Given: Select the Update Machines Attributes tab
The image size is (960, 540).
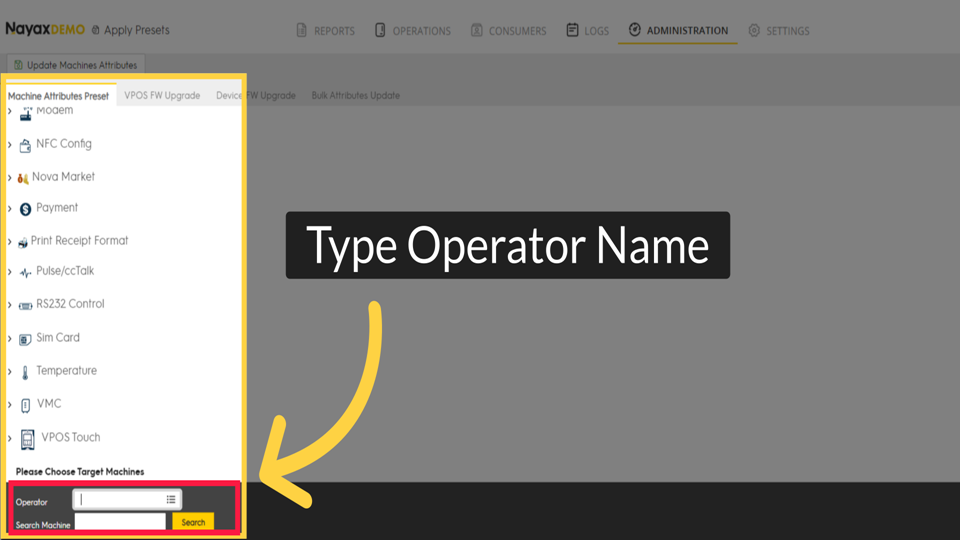Looking at the screenshot, I should pos(76,65).
